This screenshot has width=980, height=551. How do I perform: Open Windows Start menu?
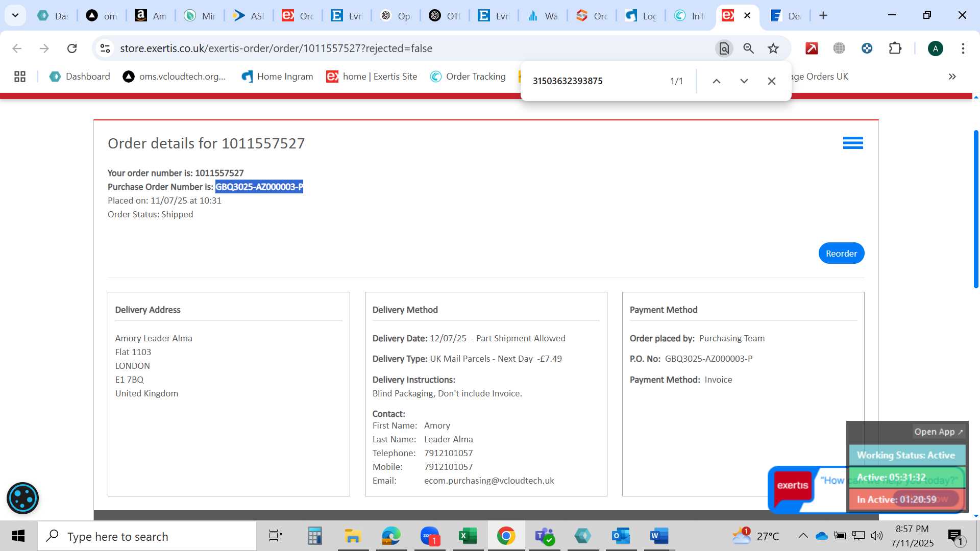18,536
